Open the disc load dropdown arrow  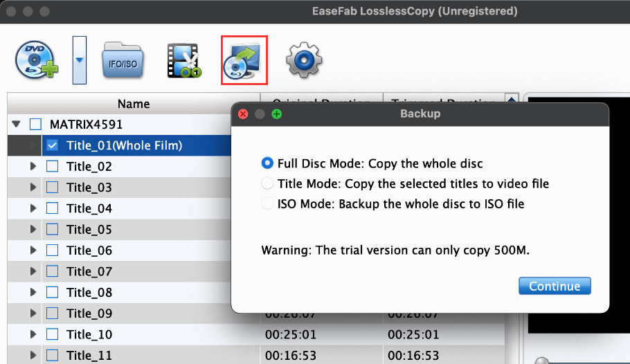(79, 60)
